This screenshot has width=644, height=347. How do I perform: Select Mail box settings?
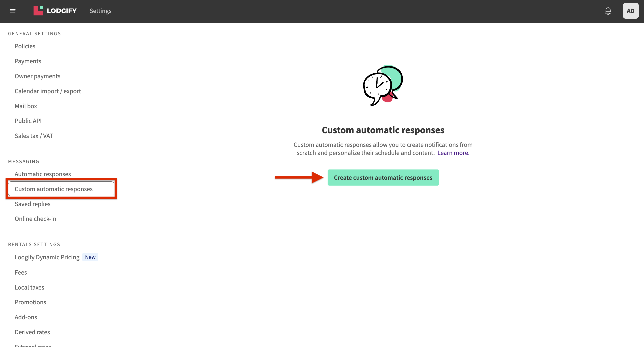(26, 106)
